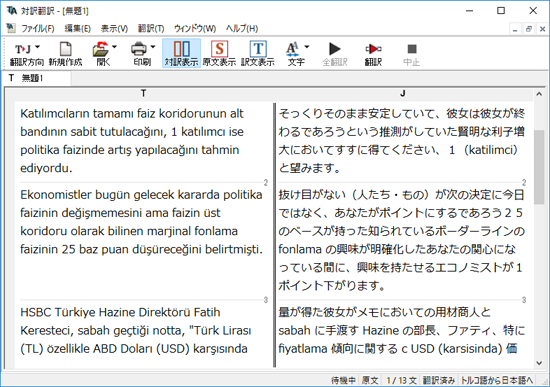Expand the 翻訳方向 dropdown arrow

pyautogui.click(x=38, y=47)
